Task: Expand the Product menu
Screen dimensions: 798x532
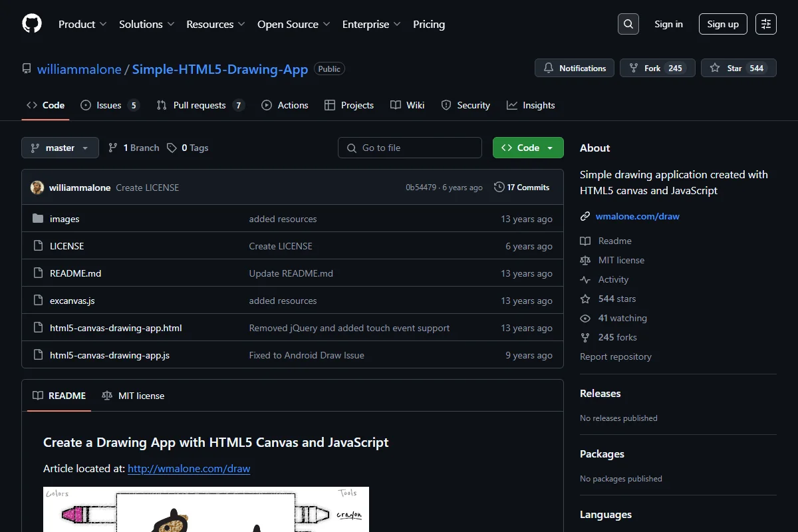Action: click(x=82, y=24)
